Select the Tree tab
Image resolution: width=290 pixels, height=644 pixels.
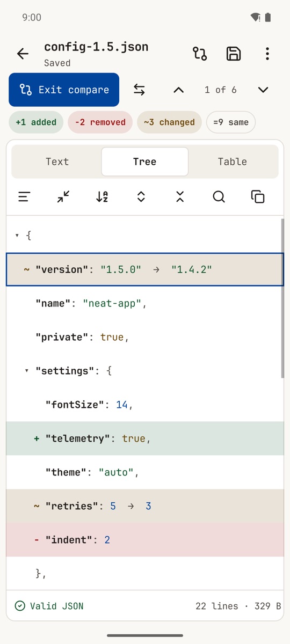tap(144, 162)
